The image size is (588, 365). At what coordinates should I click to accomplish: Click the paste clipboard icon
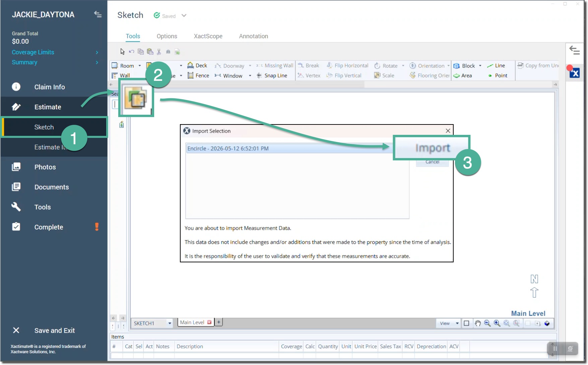(150, 51)
